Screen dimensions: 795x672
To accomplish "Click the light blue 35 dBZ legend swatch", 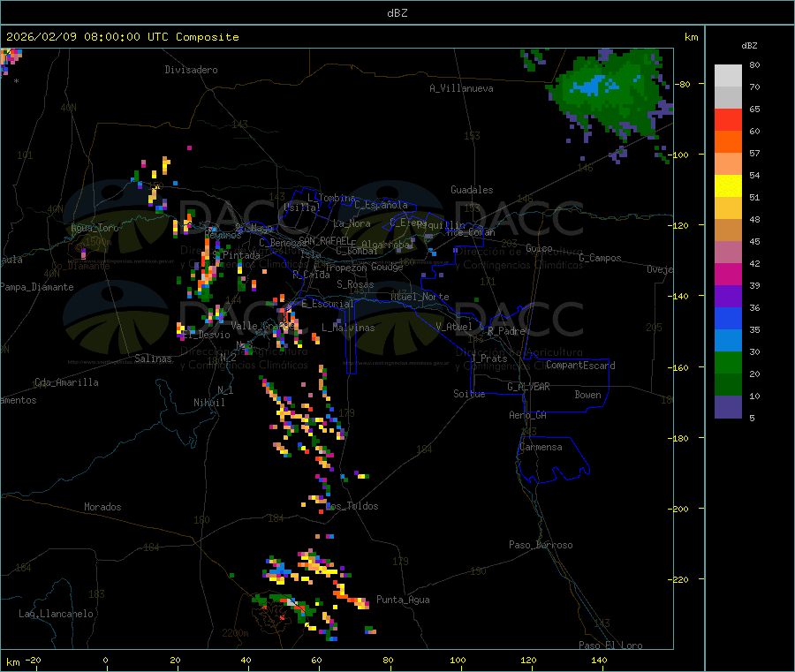I will (x=728, y=341).
